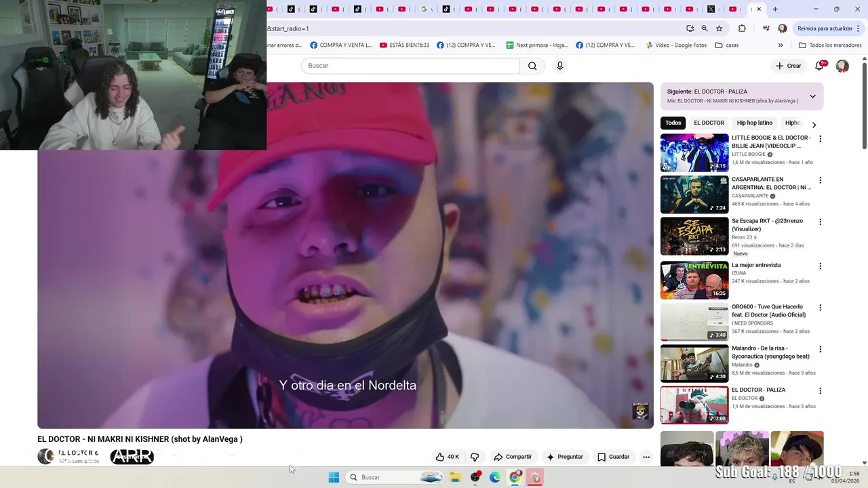Dislike the video with thumbs down
The image size is (868, 488).
click(475, 457)
